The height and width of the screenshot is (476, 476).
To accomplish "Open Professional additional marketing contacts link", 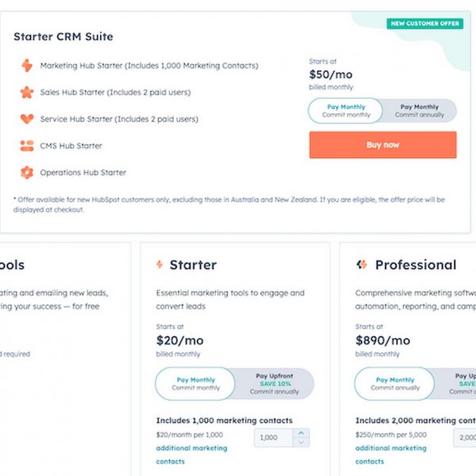I will tap(390, 455).
